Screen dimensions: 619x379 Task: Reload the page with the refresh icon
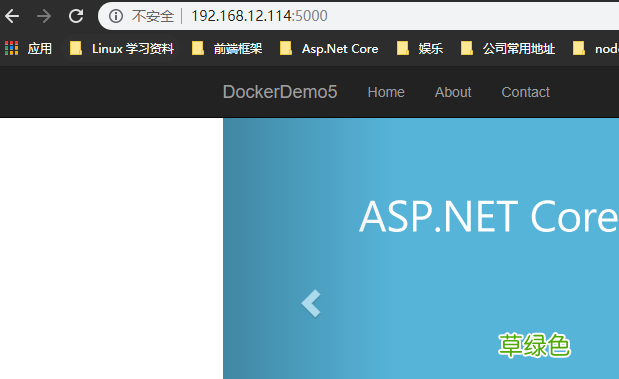[76, 16]
